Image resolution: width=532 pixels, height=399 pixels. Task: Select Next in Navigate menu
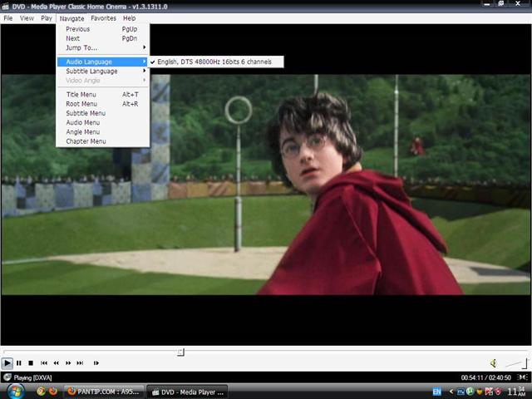point(103,38)
